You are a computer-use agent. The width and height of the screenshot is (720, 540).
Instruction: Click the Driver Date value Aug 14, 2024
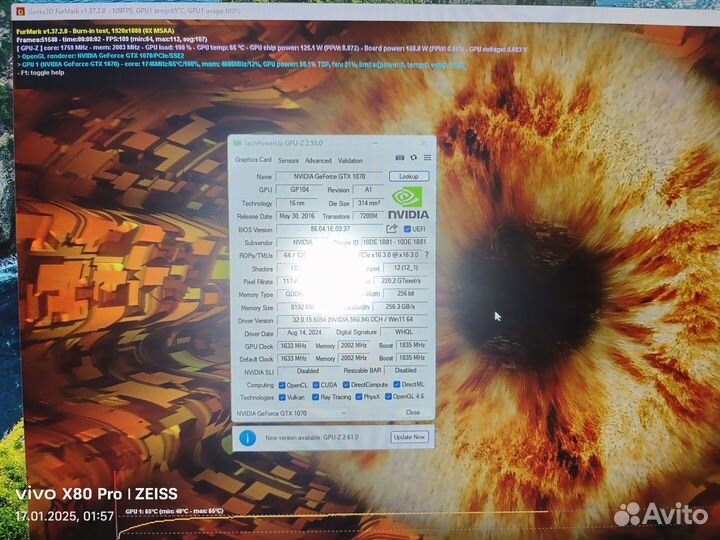click(x=304, y=332)
